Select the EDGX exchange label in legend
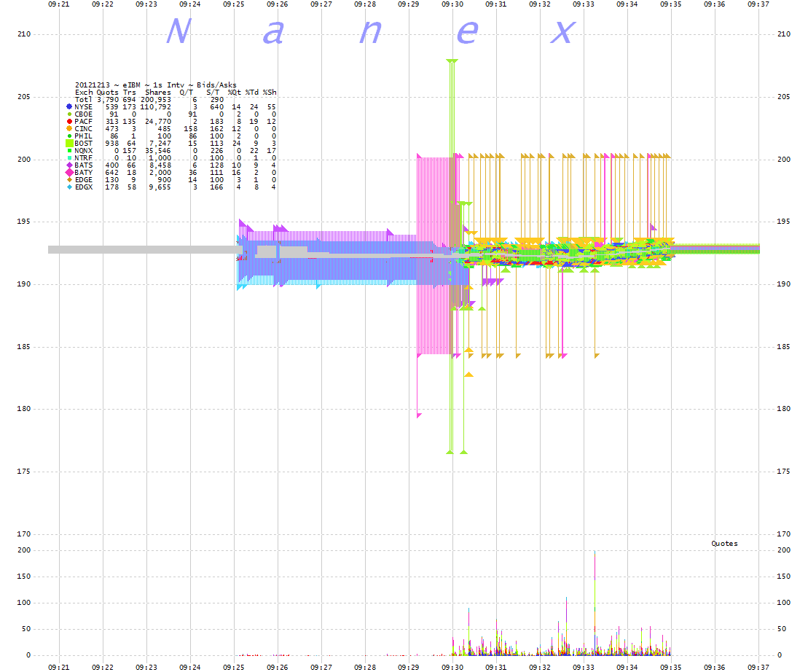The height and width of the screenshot is (672, 808). coord(84,187)
